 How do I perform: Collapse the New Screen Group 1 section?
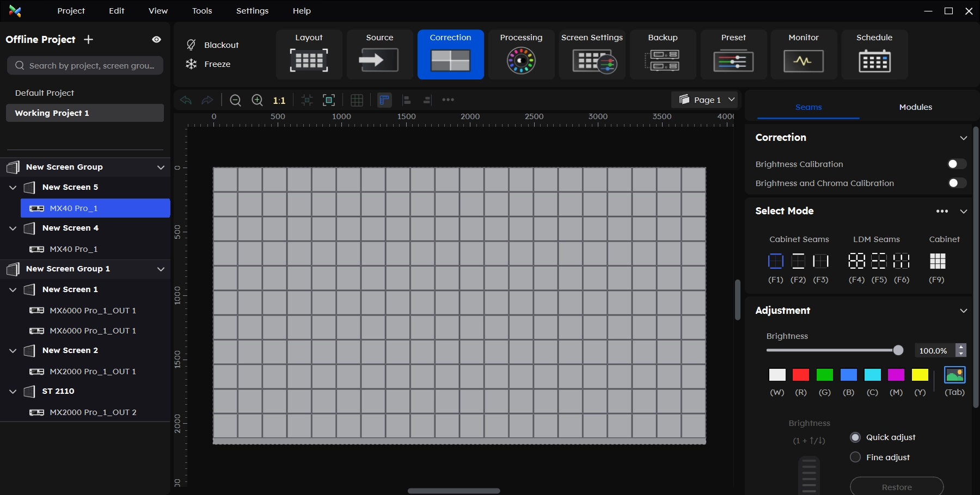coord(161,269)
